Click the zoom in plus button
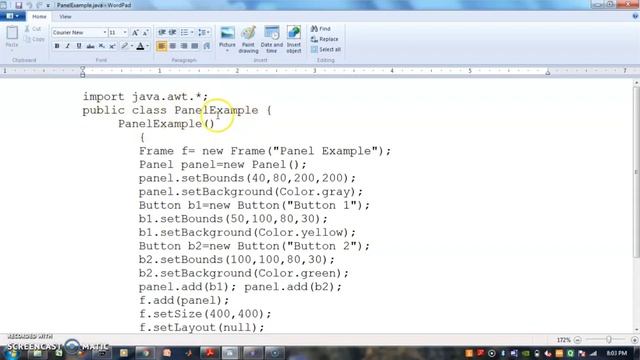Viewport: 640px width, 360px height. coord(635,340)
